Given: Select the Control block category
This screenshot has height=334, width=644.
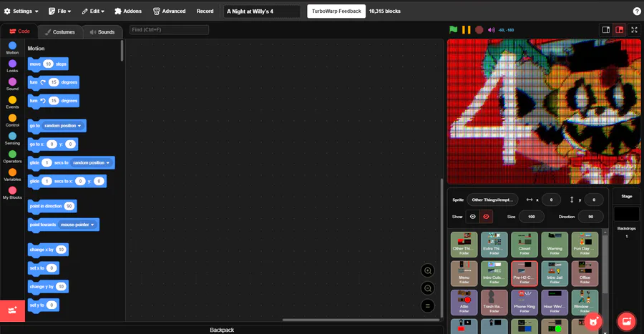Looking at the screenshot, I should [x=12, y=120].
